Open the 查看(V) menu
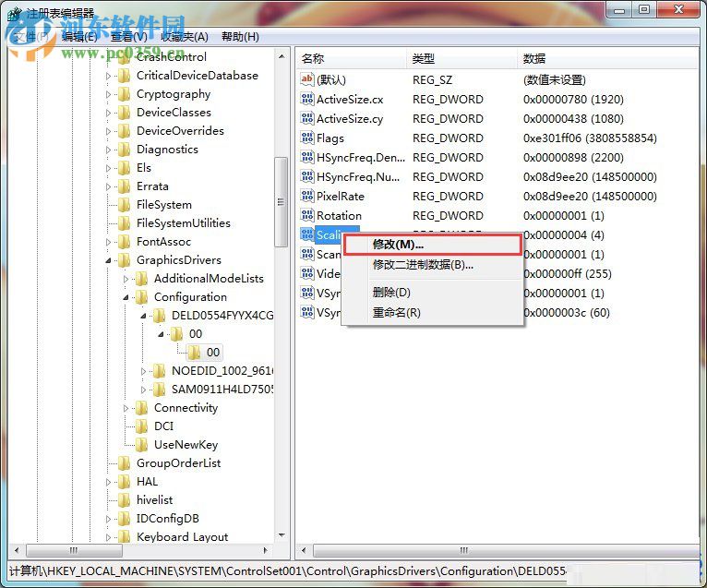 click(128, 37)
